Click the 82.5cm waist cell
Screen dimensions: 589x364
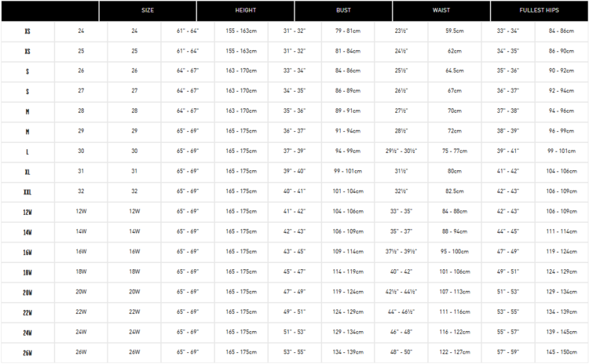pyautogui.click(x=454, y=191)
